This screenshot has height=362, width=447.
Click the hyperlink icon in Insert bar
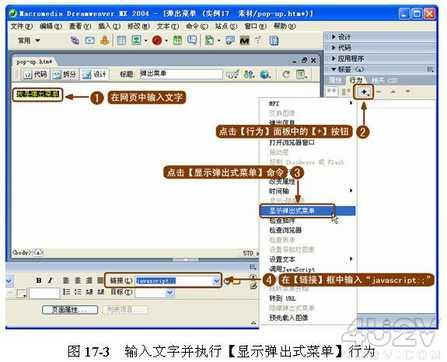point(75,41)
